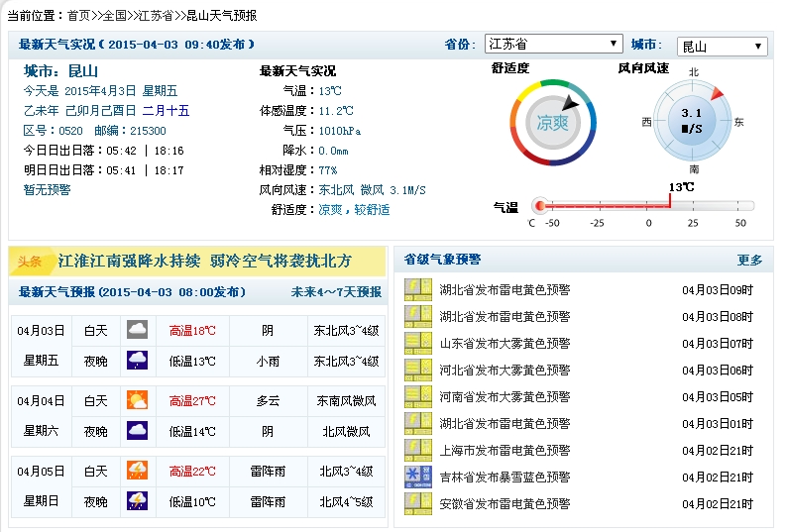The height and width of the screenshot is (532, 785).
Task: Click the 东南风微风 wind cell
Action: 347,401
